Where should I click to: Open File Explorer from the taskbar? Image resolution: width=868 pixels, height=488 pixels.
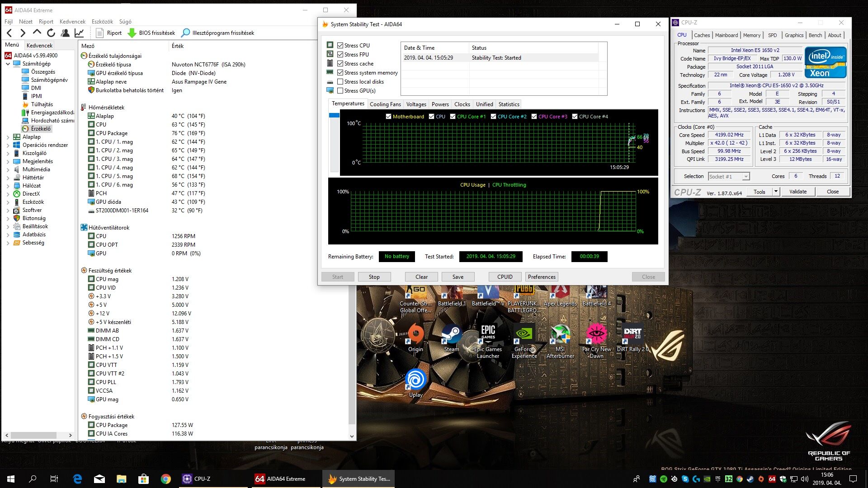(122, 479)
